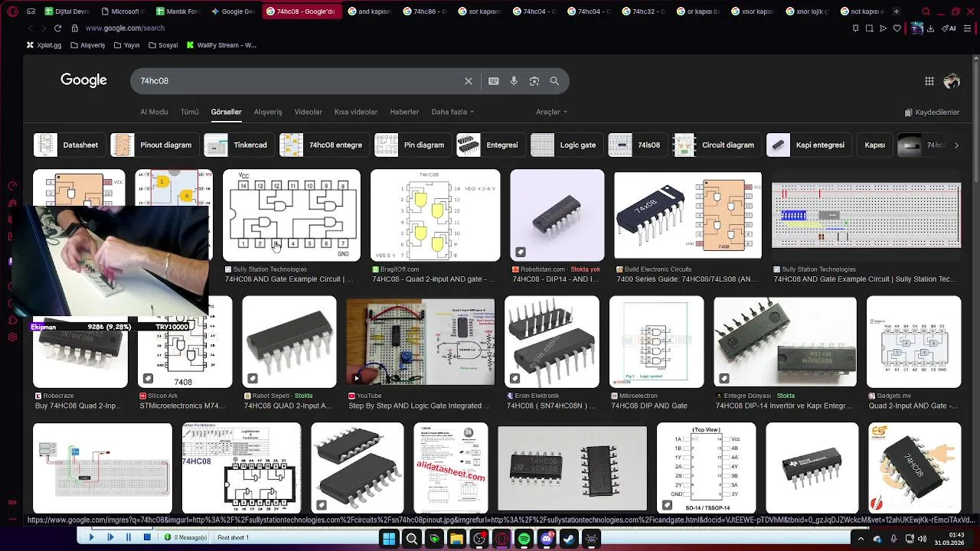Open File Explorer from the taskbar
Viewport: 980px width, 551px height.
456,539
